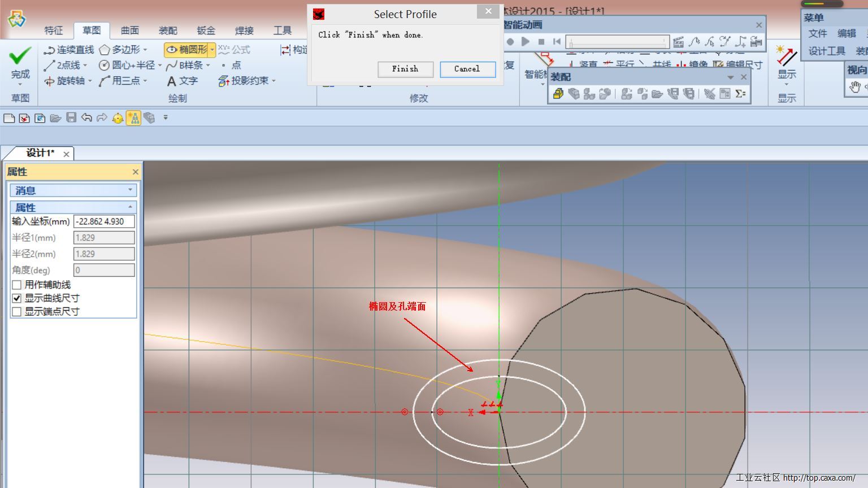Open the 设计工具 menu
This screenshot has width=868, height=488.
click(827, 51)
